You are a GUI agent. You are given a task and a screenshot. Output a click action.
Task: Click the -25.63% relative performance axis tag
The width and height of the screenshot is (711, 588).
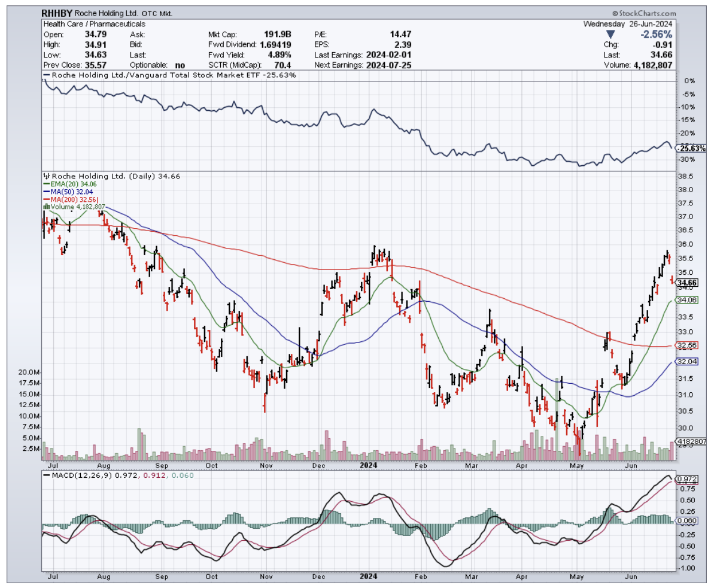[x=690, y=148]
